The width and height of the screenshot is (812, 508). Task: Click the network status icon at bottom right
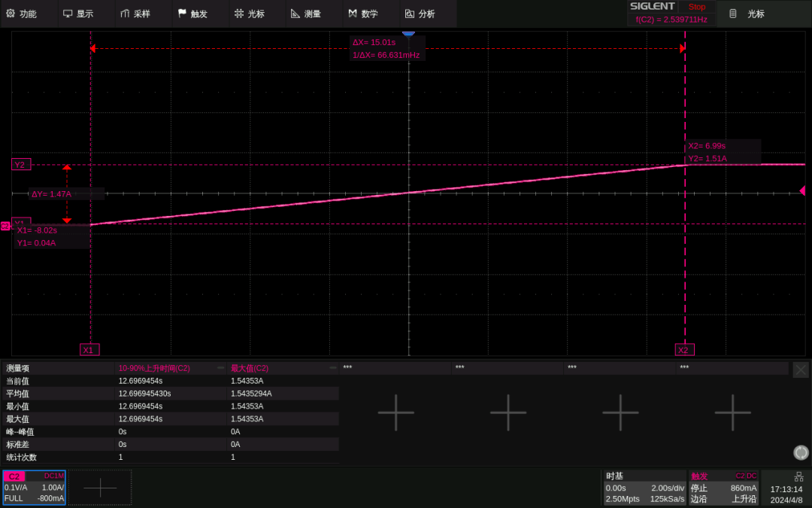tap(799, 476)
